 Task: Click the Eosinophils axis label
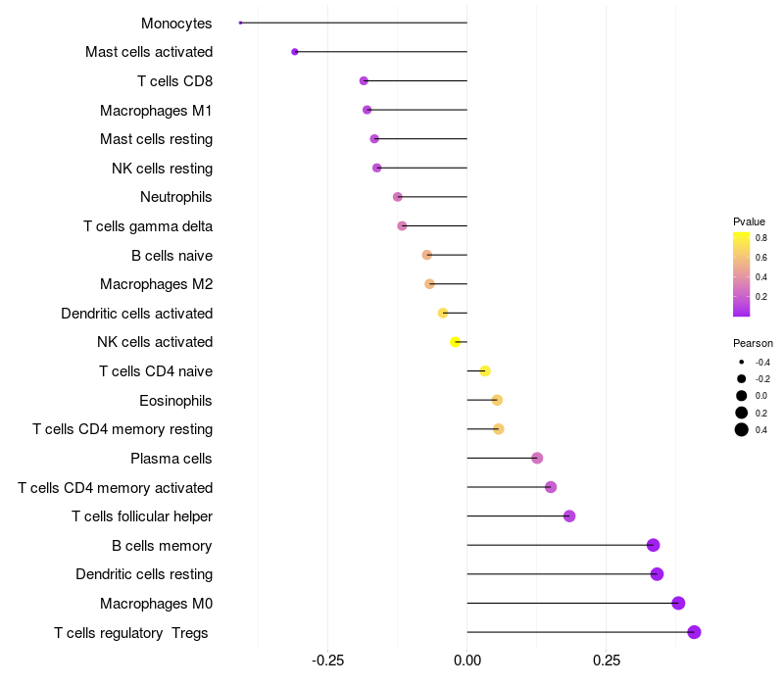[x=176, y=400]
